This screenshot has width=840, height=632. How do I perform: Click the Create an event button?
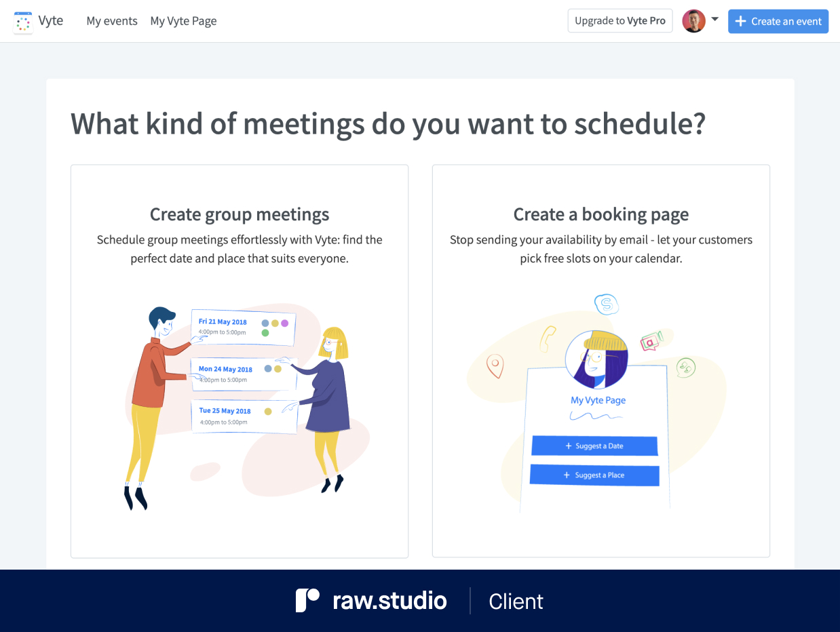point(778,21)
